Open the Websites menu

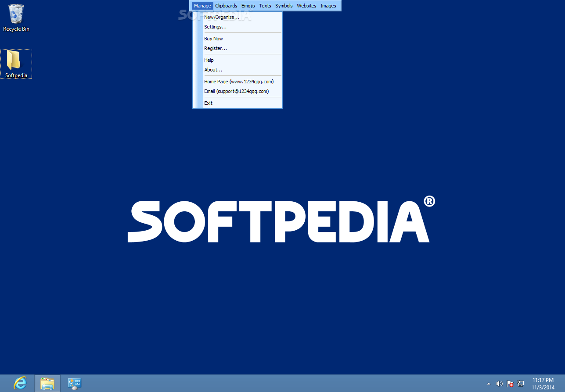[x=306, y=6]
